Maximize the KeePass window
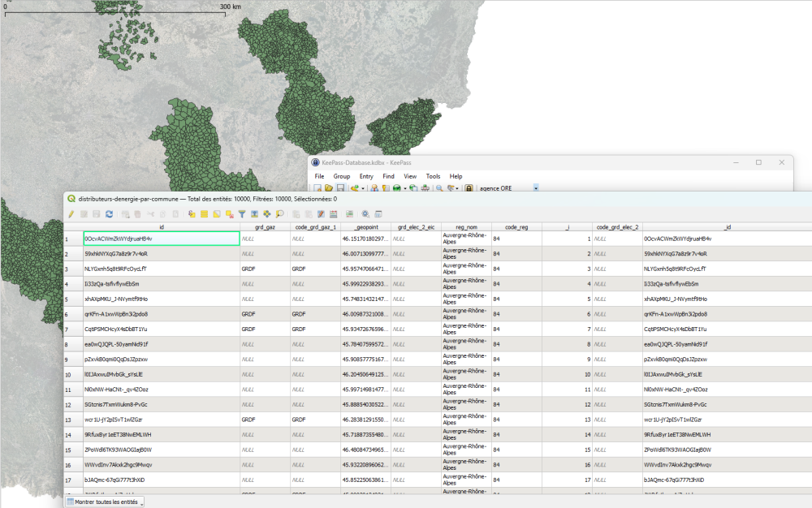This screenshot has height=508, width=812. 758,162
